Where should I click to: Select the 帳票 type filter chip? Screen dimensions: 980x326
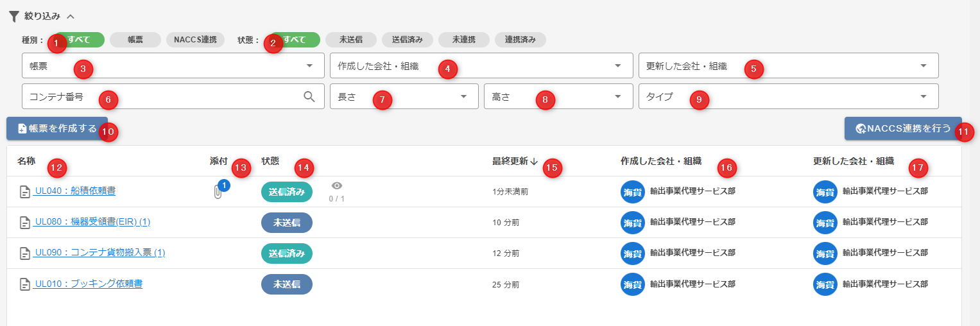(x=135, y=40)
